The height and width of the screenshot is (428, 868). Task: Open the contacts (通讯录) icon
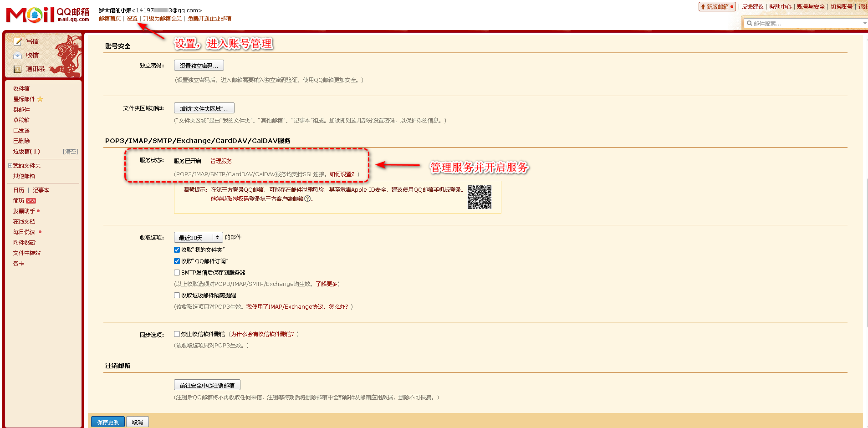(18, 69)
